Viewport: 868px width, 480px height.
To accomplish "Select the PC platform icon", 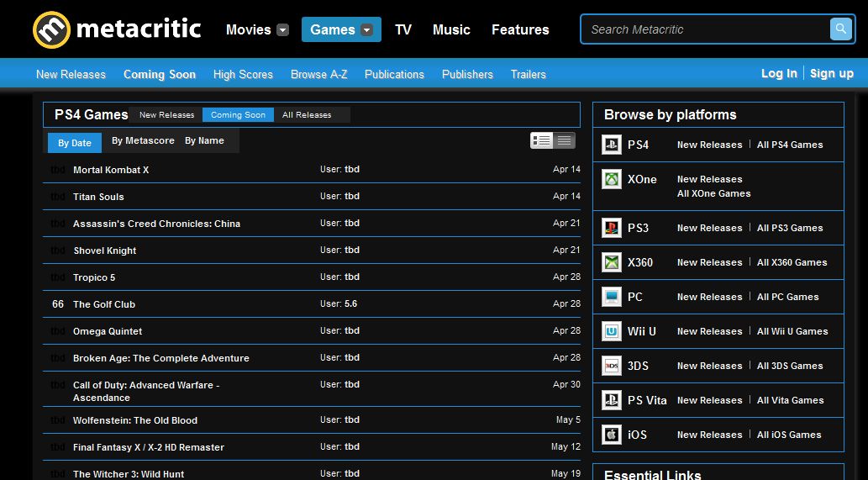I will pos(612,297).
